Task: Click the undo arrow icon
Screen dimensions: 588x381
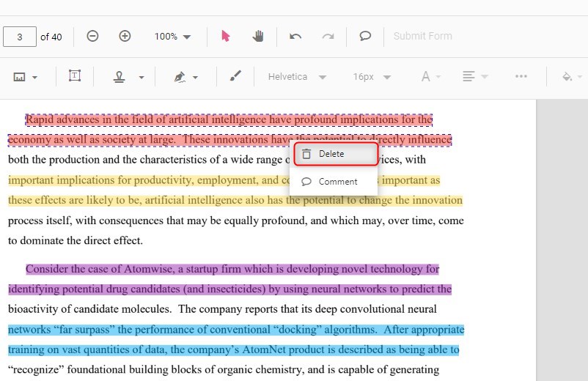Action: pos(295,37)
